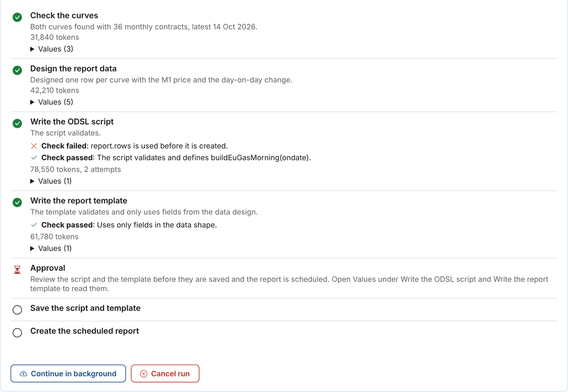This screenshot has width=568, height=392.
Task: Expand Values (5) under Design the report data
Action: [x=52, y=102]
